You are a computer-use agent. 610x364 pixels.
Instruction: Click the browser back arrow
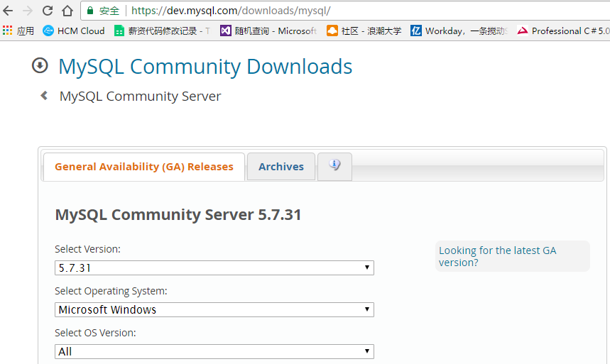coord(9,11)
